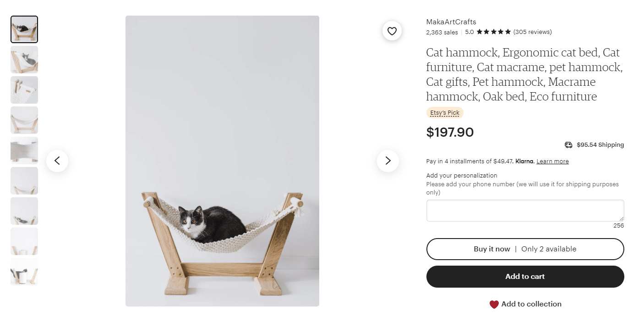Click the main product photo
Image resolution: width=644 pixels, height=317 pixels.
pos(222,161)
